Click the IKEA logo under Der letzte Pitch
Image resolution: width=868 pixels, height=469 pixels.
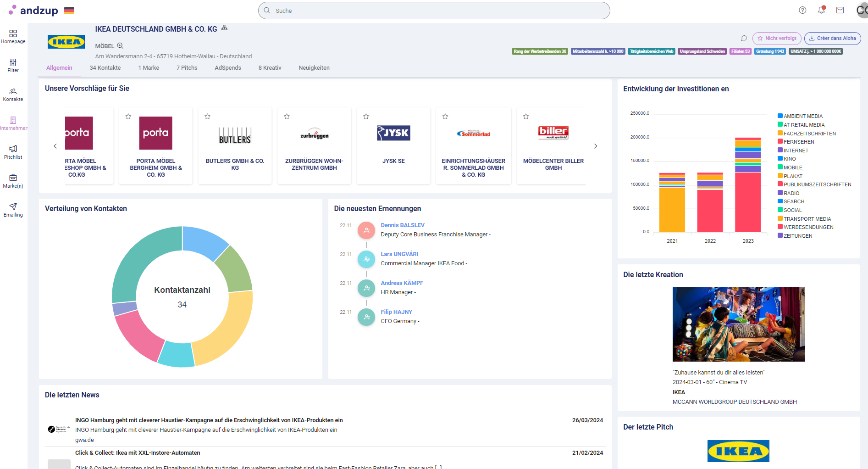[738, 451]
